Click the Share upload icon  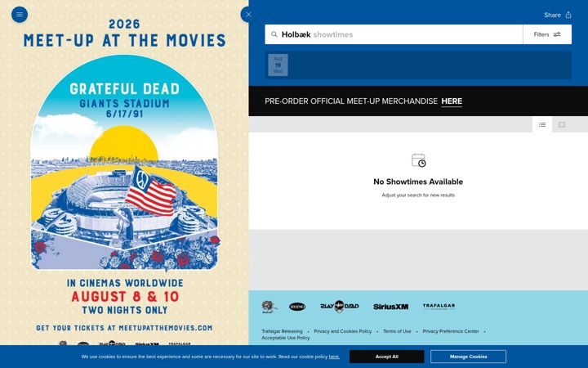tap(568, 15)
